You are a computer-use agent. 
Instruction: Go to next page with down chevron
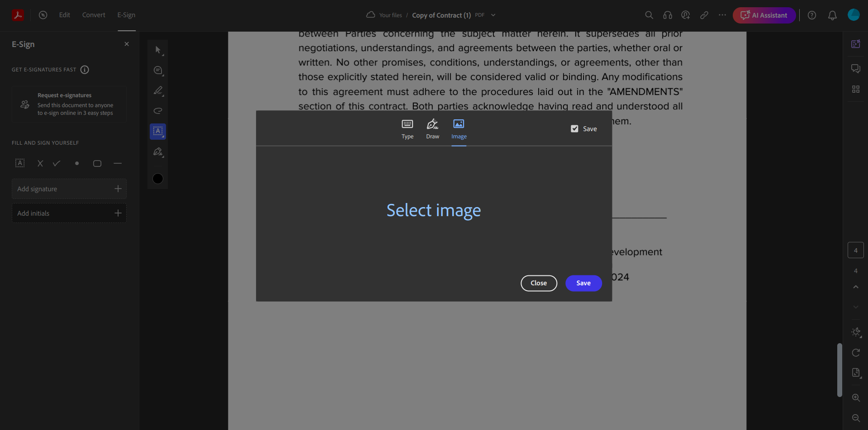tap(856, 307)
